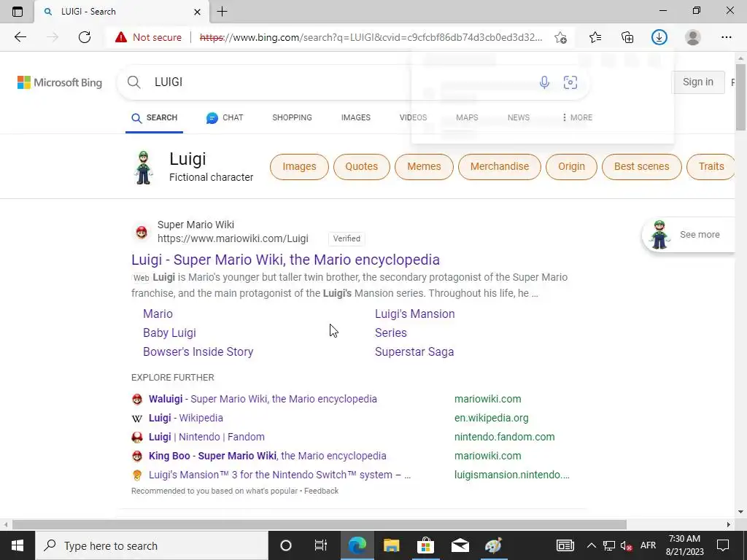Click the vertical scrollbar thumb
This screenshot has height=560, width=747.
tap(740, 97)
